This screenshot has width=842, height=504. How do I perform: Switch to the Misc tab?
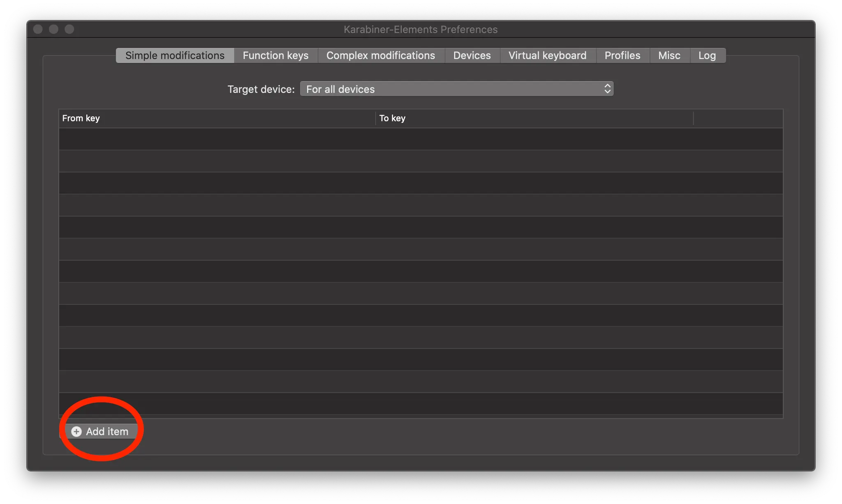pos(669,55)
